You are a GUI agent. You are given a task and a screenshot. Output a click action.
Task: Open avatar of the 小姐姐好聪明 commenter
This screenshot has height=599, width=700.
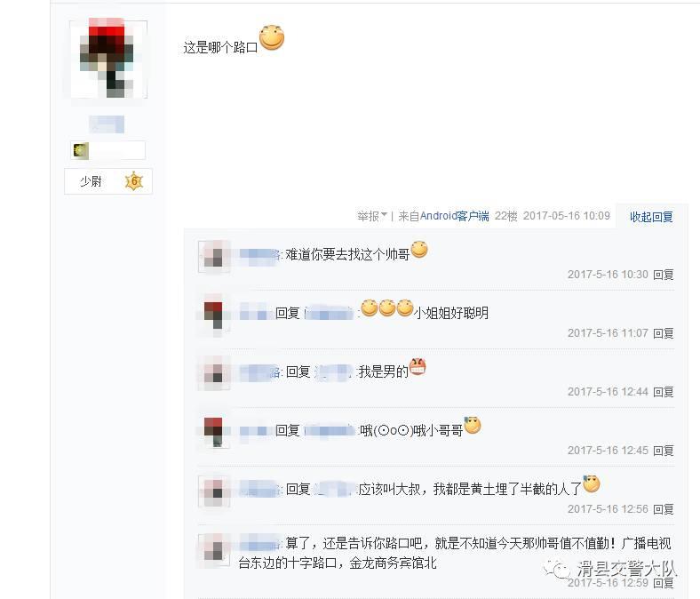[x=214, y=315]
